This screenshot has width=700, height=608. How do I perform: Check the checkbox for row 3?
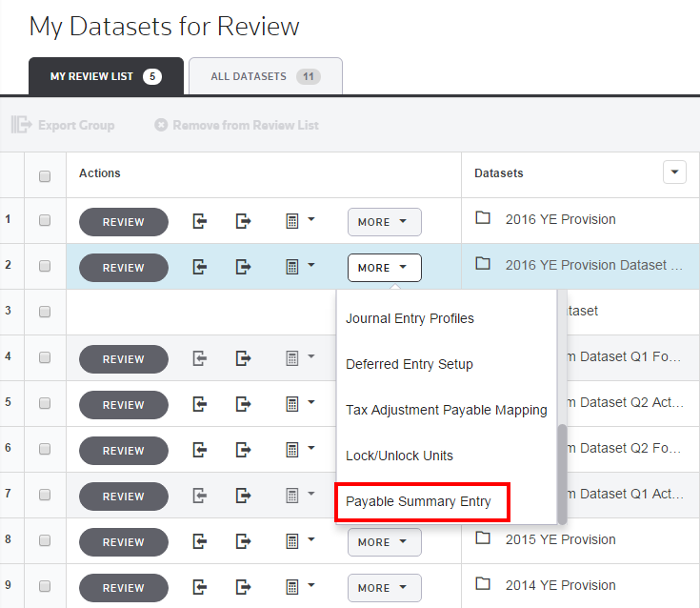click(45, 313)
